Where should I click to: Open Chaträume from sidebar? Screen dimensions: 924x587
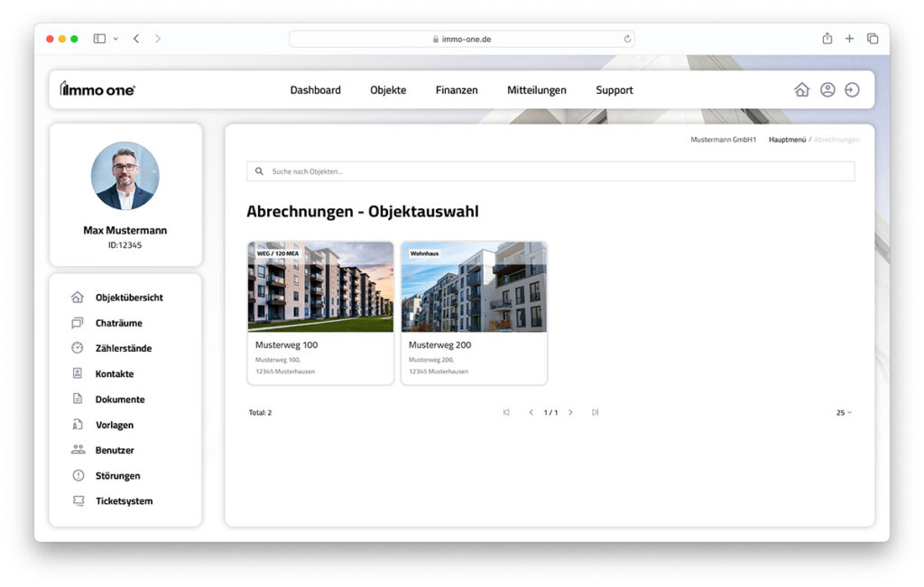118,323
